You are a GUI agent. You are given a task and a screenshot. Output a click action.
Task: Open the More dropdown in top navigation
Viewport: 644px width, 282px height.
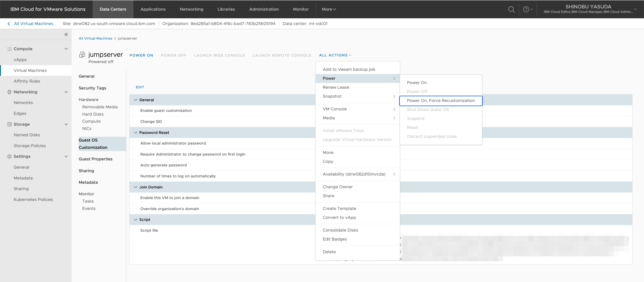[329, 9]
